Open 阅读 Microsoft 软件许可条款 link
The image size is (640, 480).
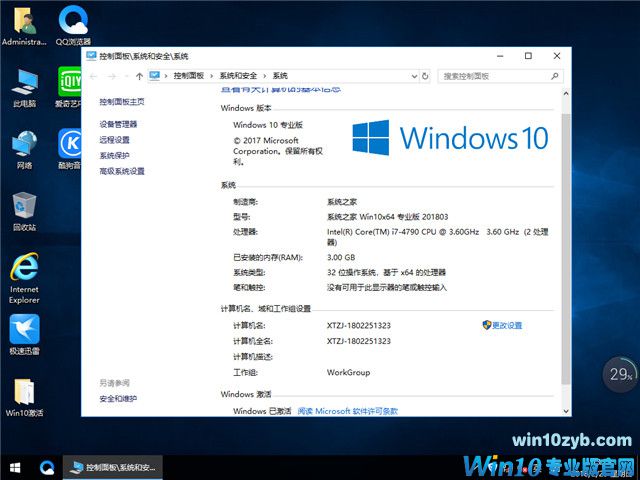pos(347,411)
